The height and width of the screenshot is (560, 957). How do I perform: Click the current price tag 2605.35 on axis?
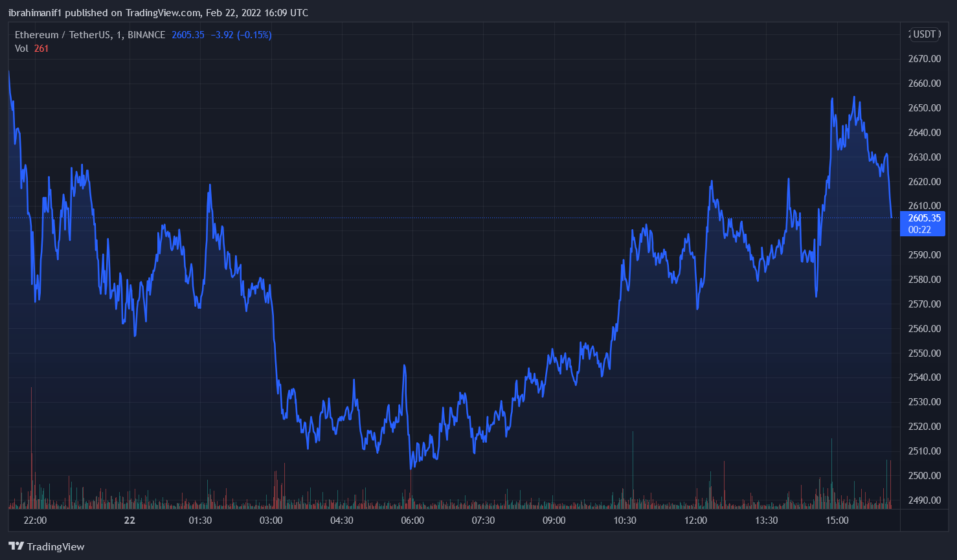(x=924, y=218)
